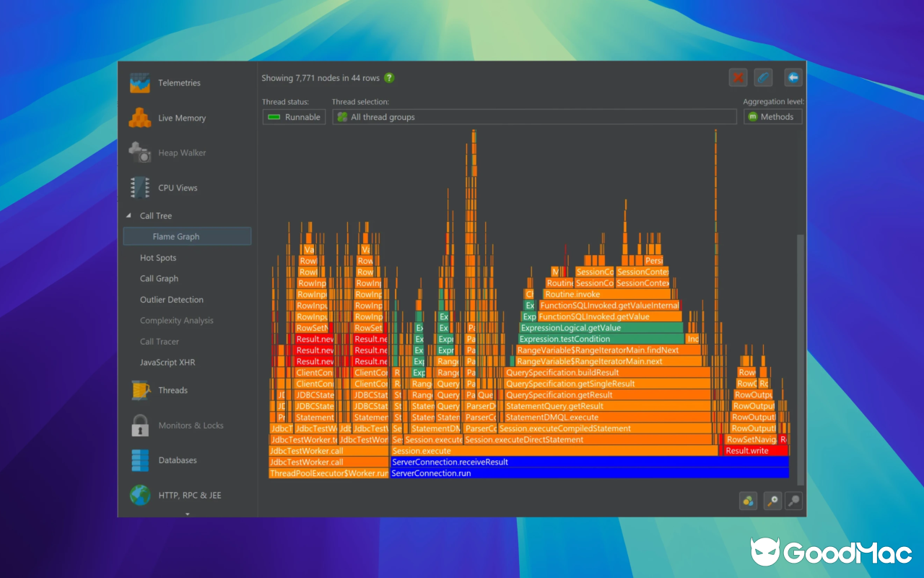The height and width of the screenshot is (578, 924).
Task: Switch to the Hot Spots view
Action: click(x=158, y=257)
